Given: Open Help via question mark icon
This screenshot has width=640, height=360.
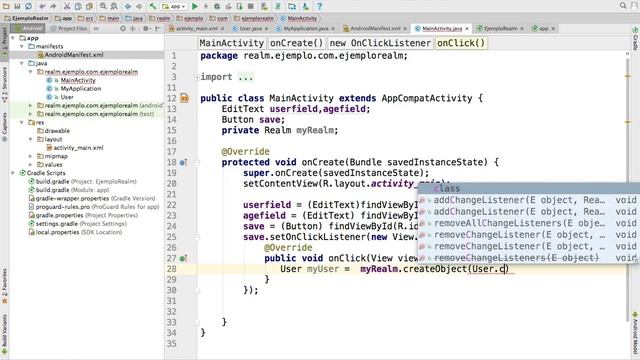Looking at the screenshot, I should (320, 6).
